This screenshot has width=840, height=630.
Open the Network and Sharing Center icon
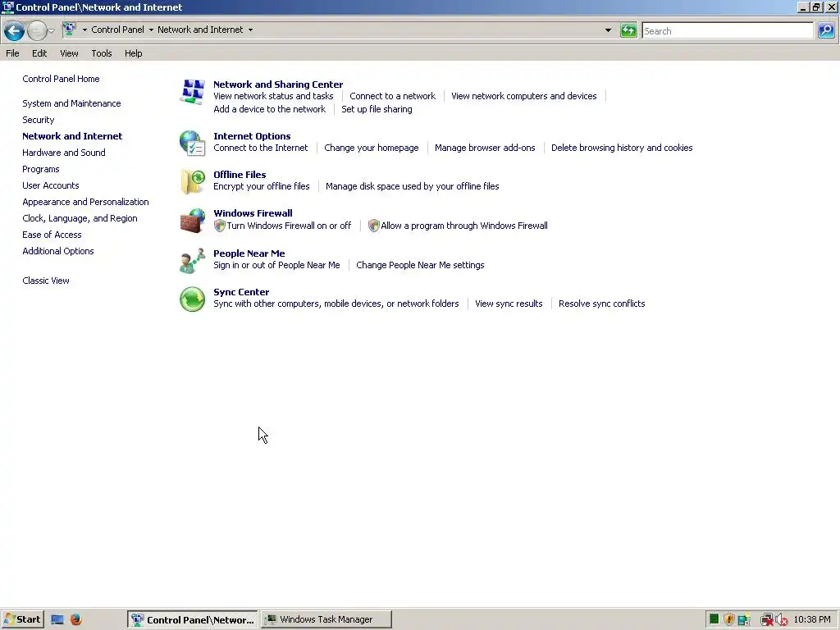pos(192,92)
